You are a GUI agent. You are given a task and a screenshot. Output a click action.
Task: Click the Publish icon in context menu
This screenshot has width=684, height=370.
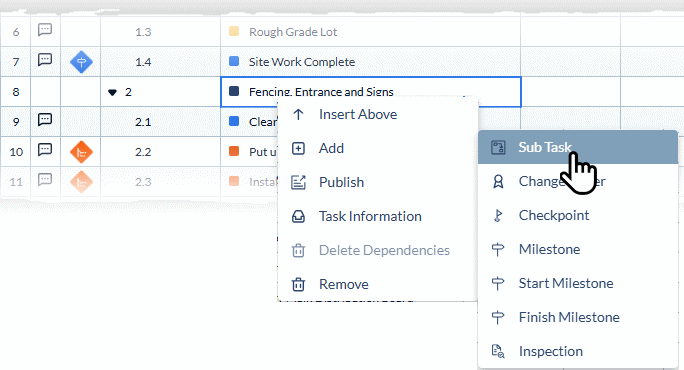pyautogui.click(x=298, y=182)
